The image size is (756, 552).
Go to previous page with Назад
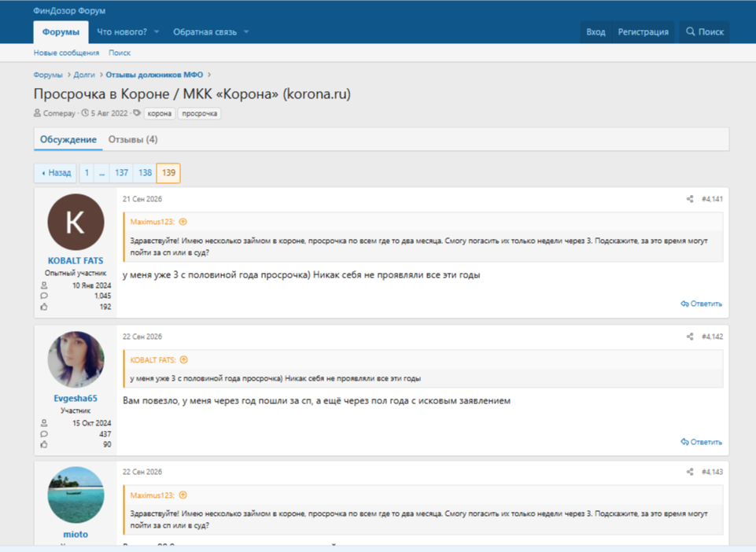click(x=55, y=173)
